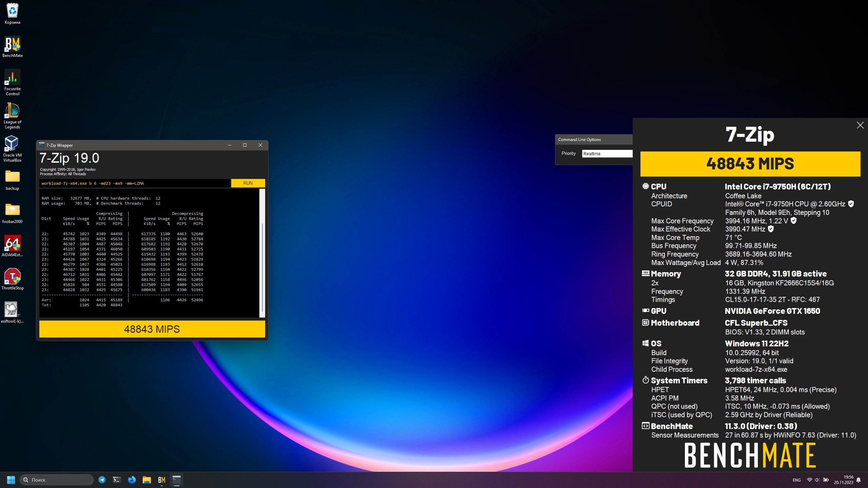Select the NVIDIA GeForce GTX 1650 text
The width and height of the screenshot is (868, 488).
click(x=772, y=311)
